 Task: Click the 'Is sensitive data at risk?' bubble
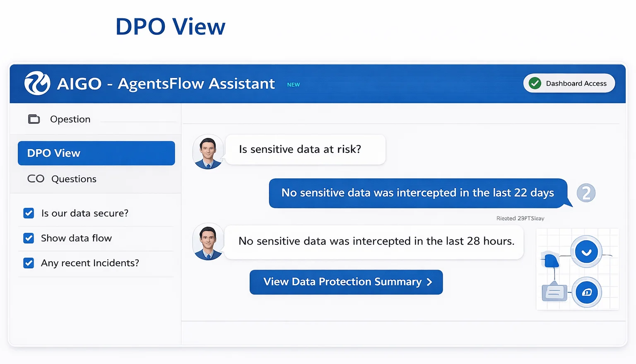[x=305, y=149]
